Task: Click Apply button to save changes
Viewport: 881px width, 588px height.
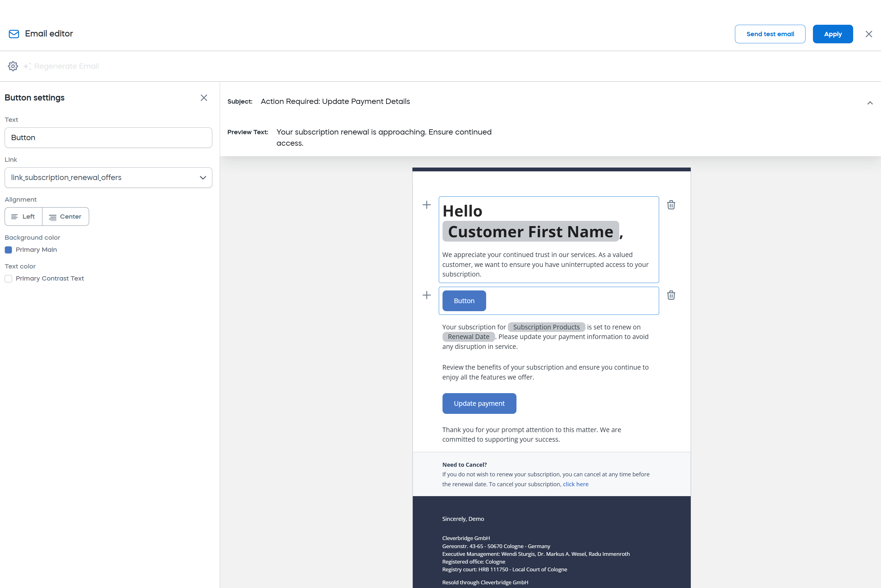Action: (x=832, y=33)
